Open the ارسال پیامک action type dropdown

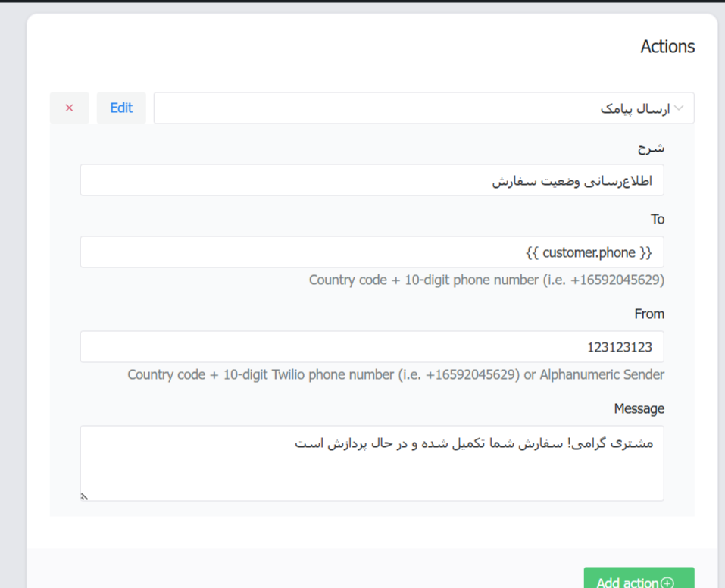(424, 108)
